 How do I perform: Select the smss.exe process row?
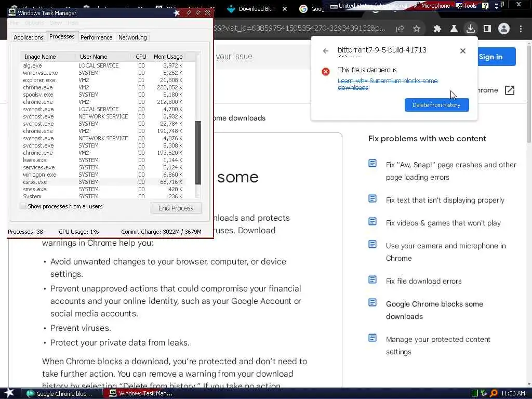(103, 189)
